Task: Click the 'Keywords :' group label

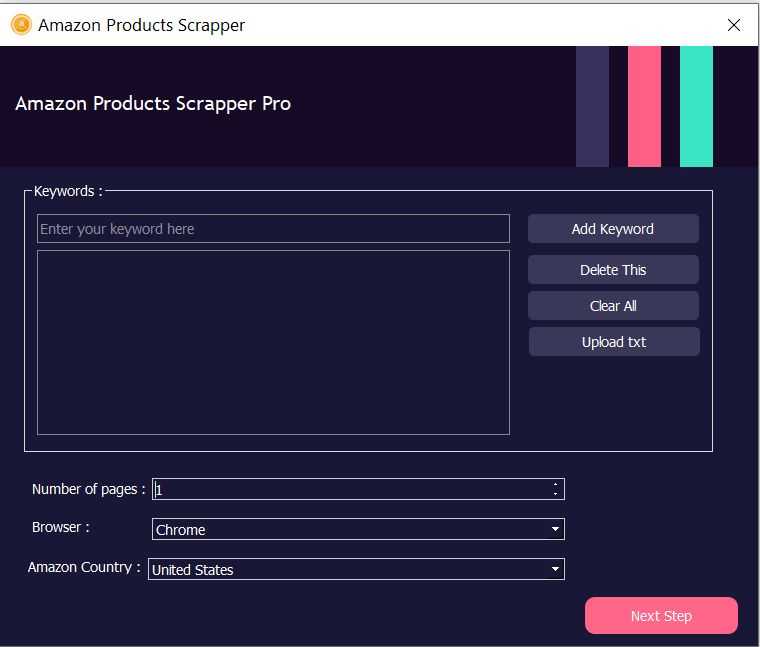Action: pos(68,191)
